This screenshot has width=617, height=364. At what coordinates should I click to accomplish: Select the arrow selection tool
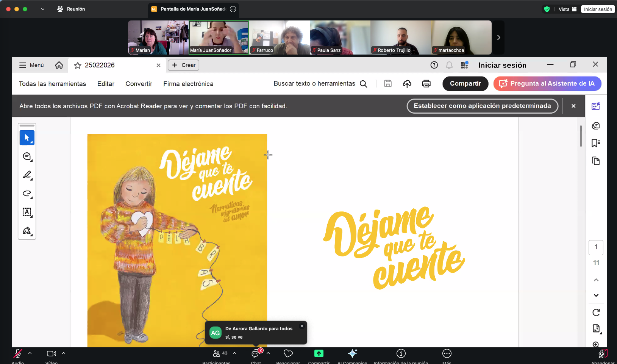click(x=27, y=138)
